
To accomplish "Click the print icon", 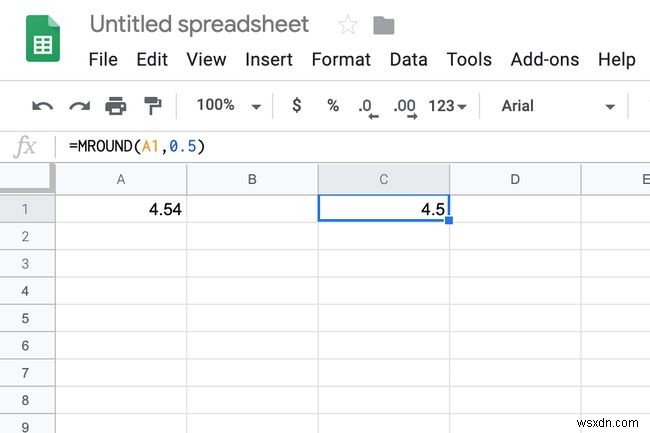I will (x=116, y=105).
